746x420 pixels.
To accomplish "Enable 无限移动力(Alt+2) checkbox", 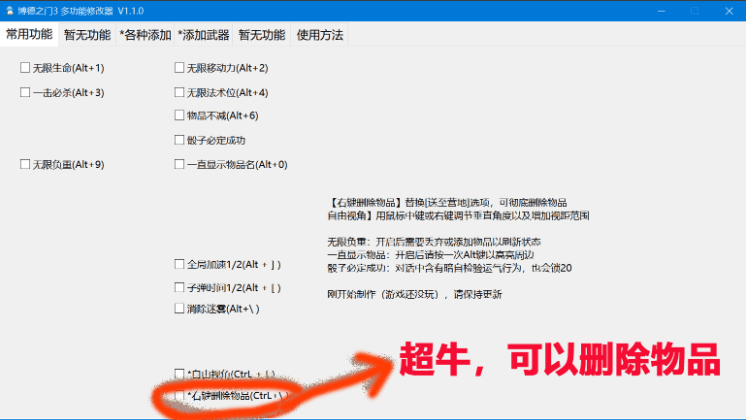I will click(179, 68).
